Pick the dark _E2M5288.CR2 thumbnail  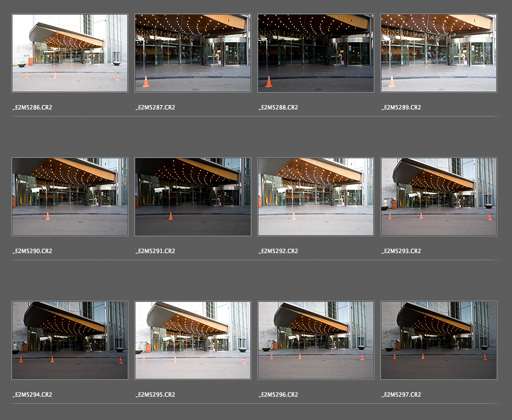click(x=315, y=53)
